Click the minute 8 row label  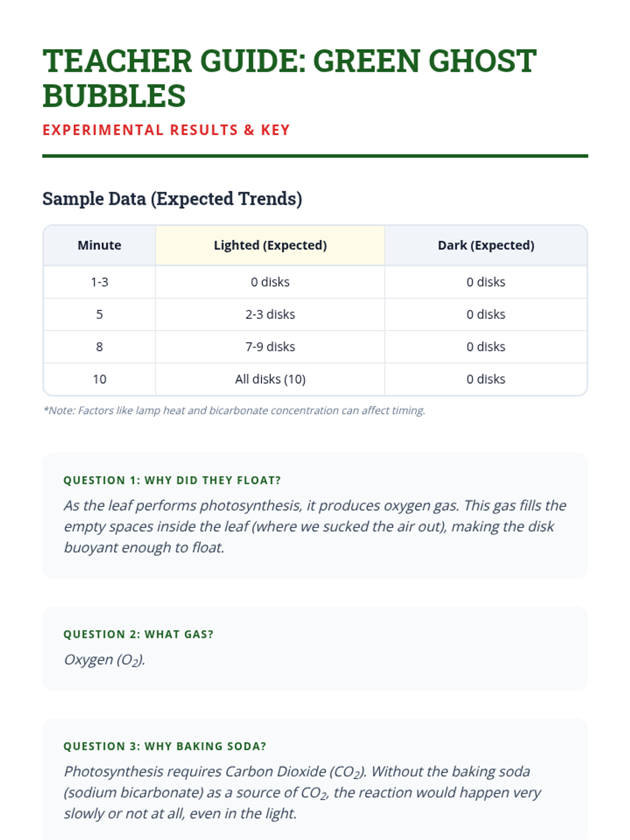tap(99, 347)
